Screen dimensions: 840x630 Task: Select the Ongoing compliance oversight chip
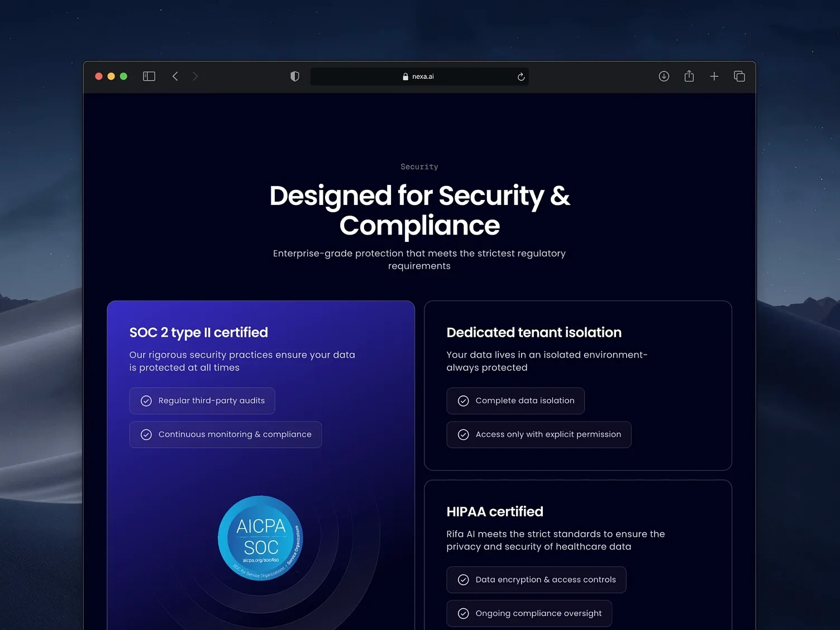[529, 613]
